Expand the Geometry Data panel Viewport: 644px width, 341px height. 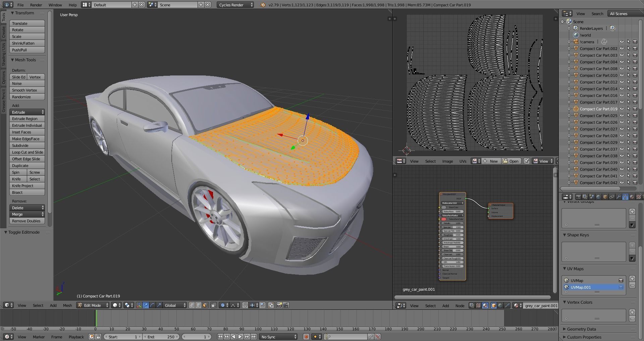(581, 329)
